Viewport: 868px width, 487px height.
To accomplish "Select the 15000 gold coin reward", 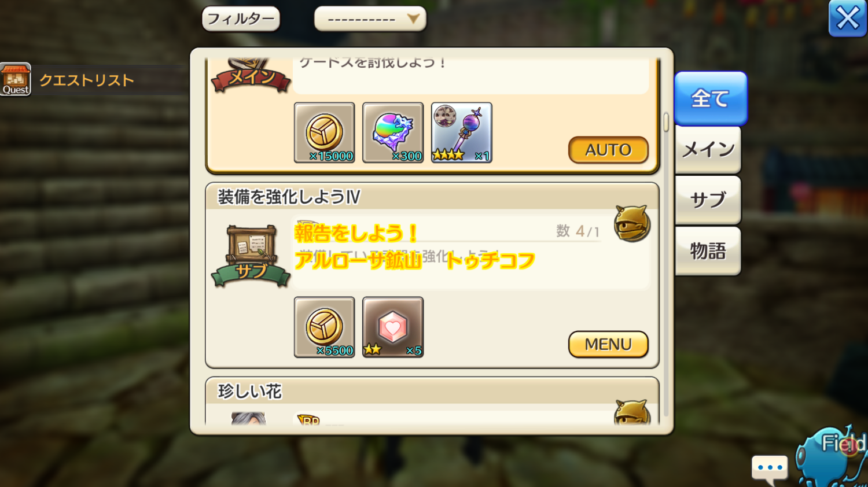I will pos(324,133).
